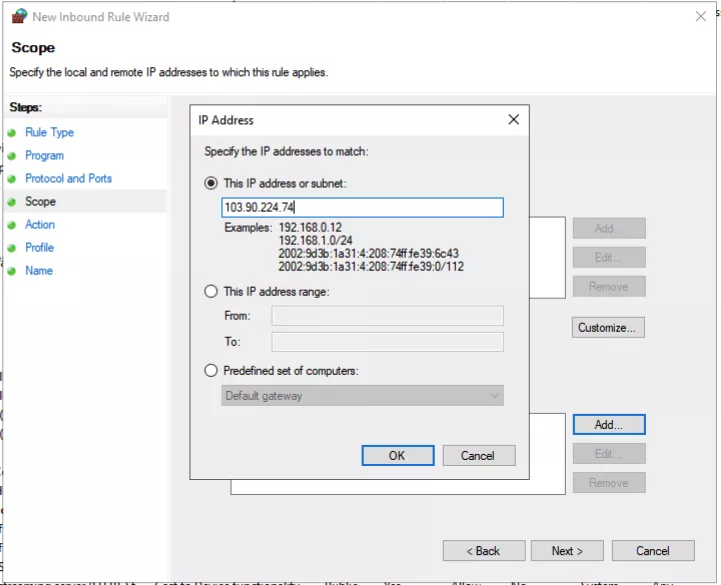
Task: Close the IP Address dialog with X
Action: (514, 120)
